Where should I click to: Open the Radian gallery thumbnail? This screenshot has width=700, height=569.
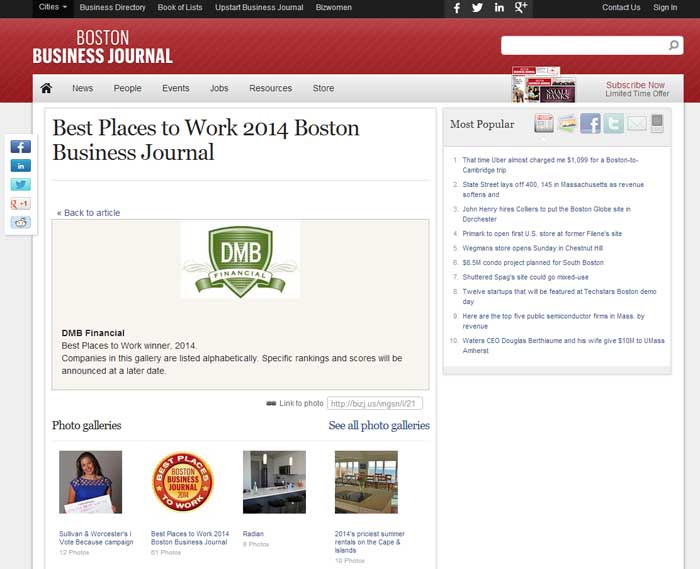275,482
